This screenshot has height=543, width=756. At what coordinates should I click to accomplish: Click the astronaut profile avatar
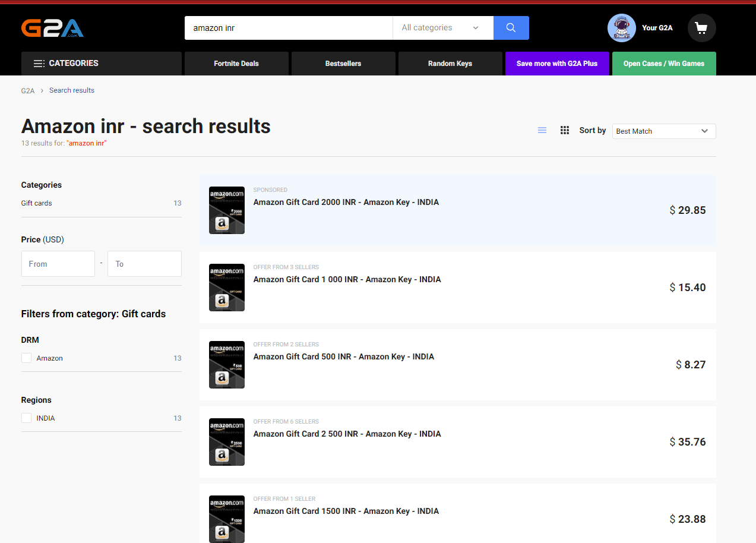(622, 28)
